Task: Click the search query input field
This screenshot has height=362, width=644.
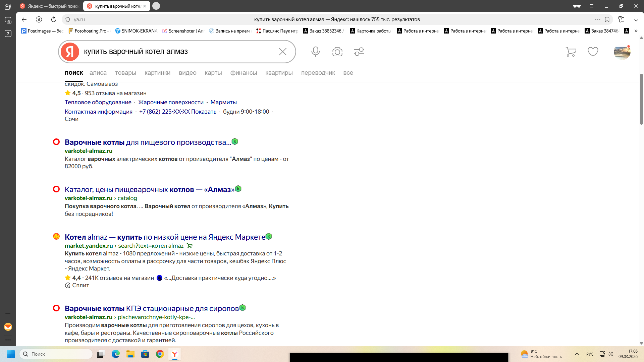Action: pyautogui.click(x=178, y=52)
